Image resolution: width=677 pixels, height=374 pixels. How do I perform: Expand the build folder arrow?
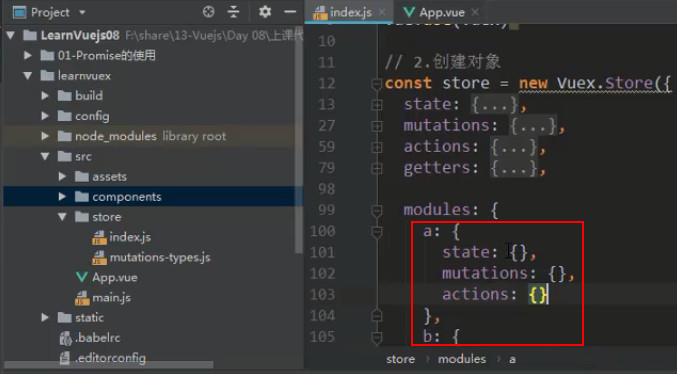coord(45,95)
